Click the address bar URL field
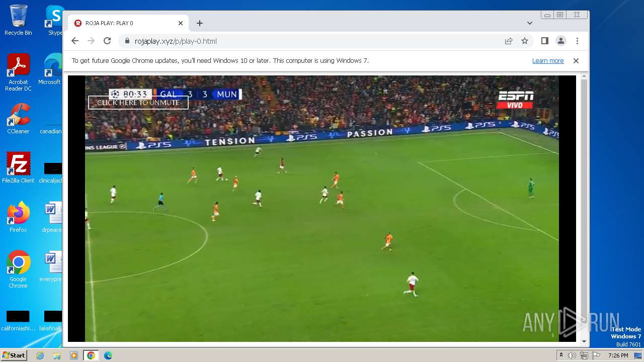Screen dimensions: 644x362 pyautogui.click(x=312, y=41)
